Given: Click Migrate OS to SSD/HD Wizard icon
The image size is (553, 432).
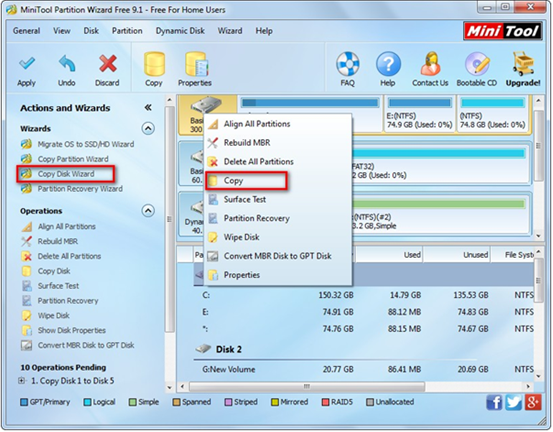Looking at the screenshot, I should click(26, 144).
